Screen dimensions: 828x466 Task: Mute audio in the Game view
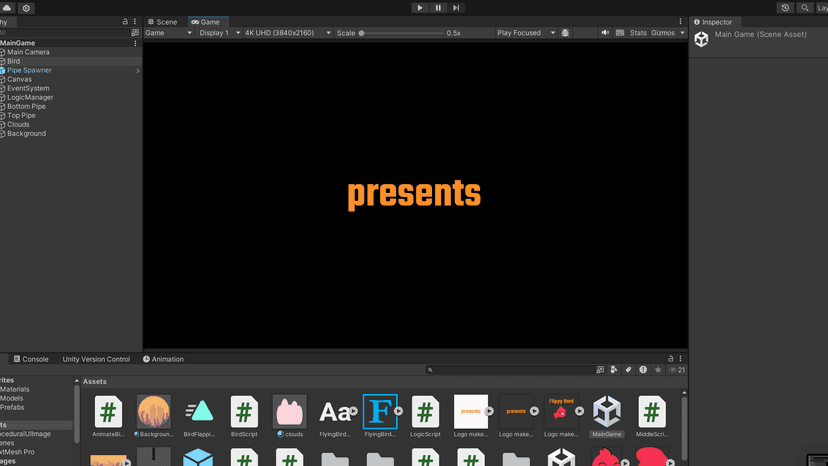click(605, 33)
